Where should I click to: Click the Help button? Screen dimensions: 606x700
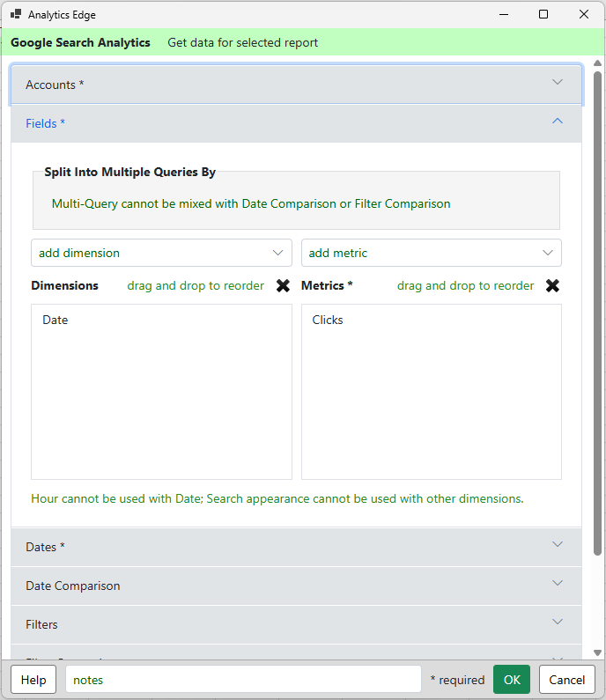point(33,680)
